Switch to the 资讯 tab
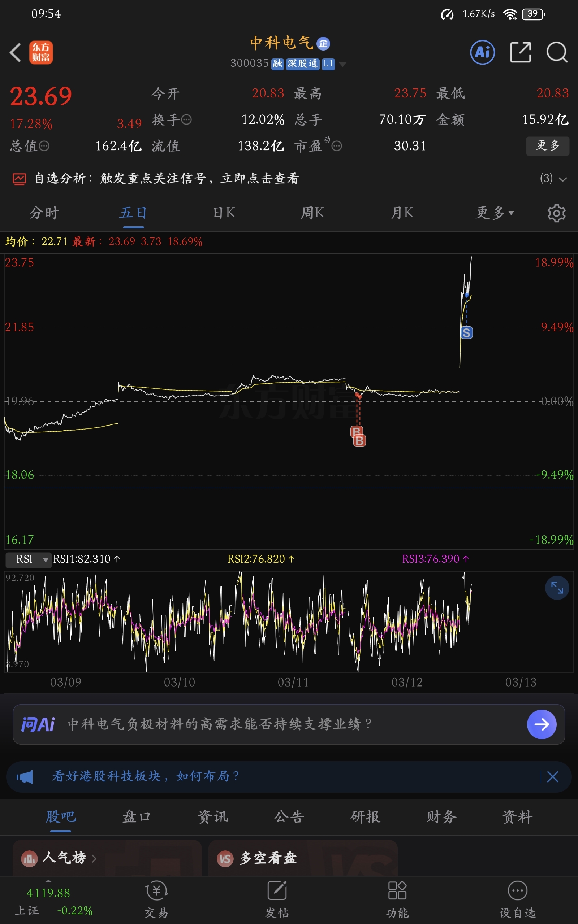Image resolution: width=578 pixels, height=924 pixels. click(213, 817)
